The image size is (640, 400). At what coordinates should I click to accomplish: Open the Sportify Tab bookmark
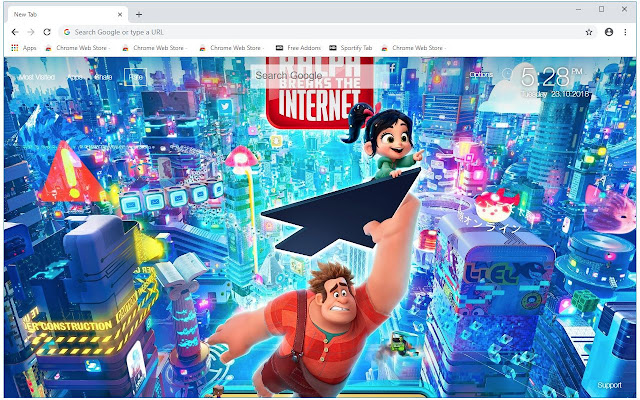tap(351, 48)
